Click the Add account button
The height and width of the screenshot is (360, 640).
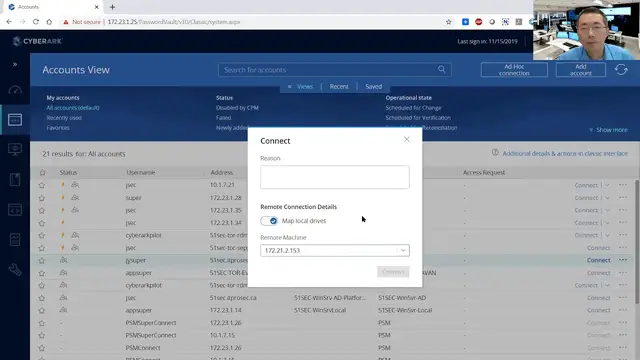coord(580,70)
